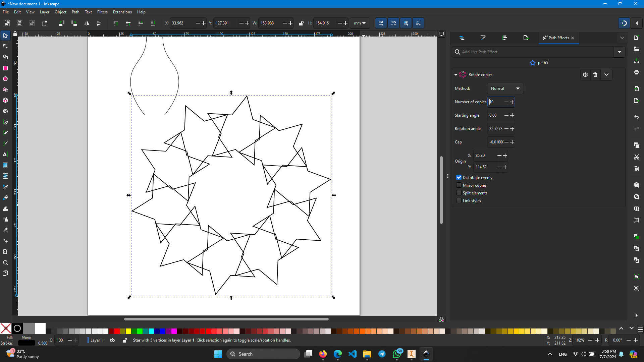Uncheck Distribute evenly
The width and height of the screenshot is (644, 362).
[459, 177]
